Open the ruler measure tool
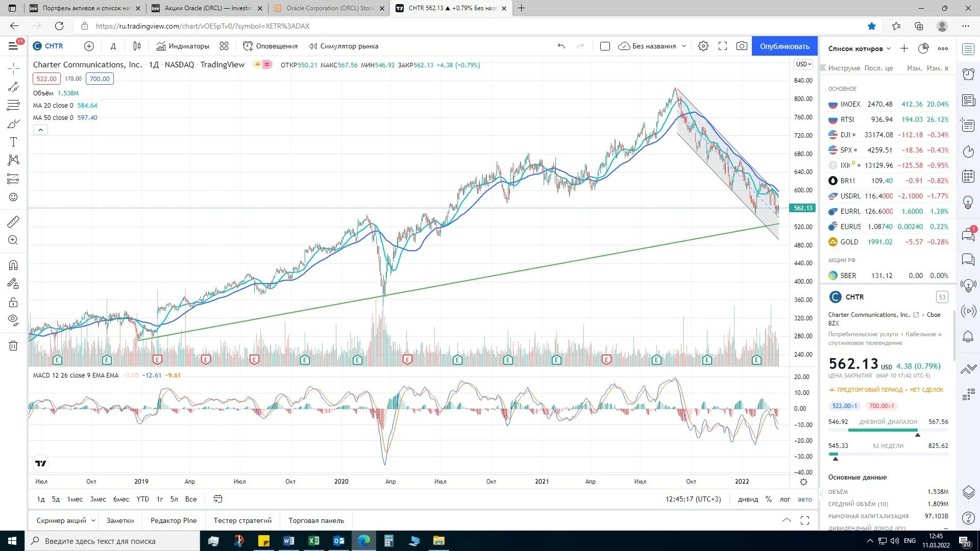 pos(14,222)
